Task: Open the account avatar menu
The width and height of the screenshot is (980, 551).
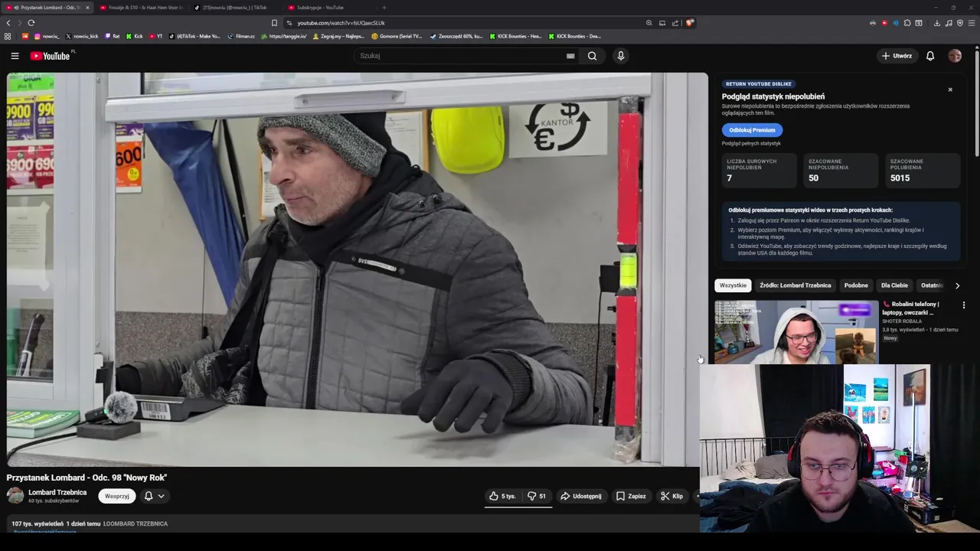Action: 955,56
